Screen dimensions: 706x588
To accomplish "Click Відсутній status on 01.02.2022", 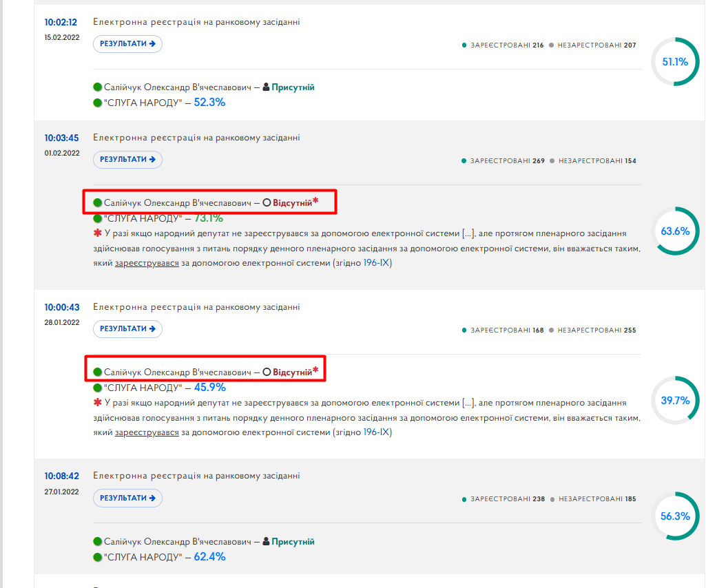I will point(293,203).
